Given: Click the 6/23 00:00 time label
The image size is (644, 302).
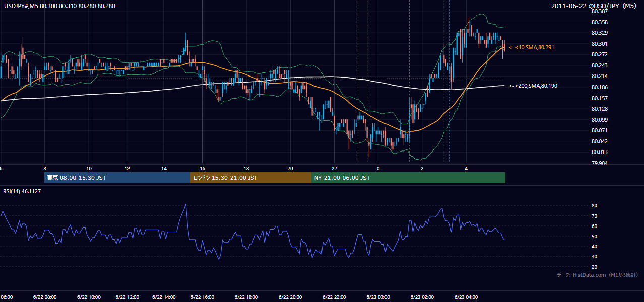Looking at the screenshot, I should (x=378, y=297).
